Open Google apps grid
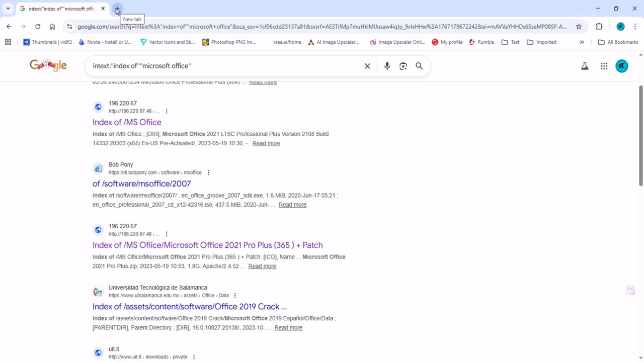This screenshot has height=362, width=644. pos(604,66)
